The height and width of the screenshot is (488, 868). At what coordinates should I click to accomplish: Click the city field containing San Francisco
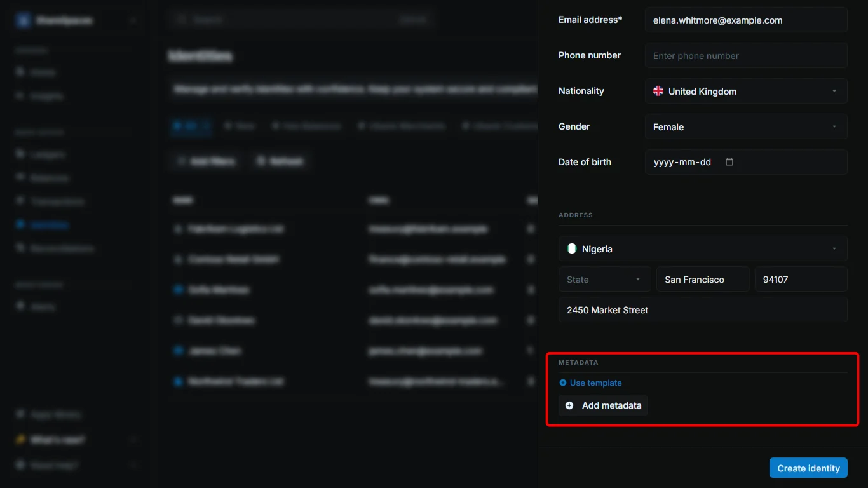(x=703, y=279)
